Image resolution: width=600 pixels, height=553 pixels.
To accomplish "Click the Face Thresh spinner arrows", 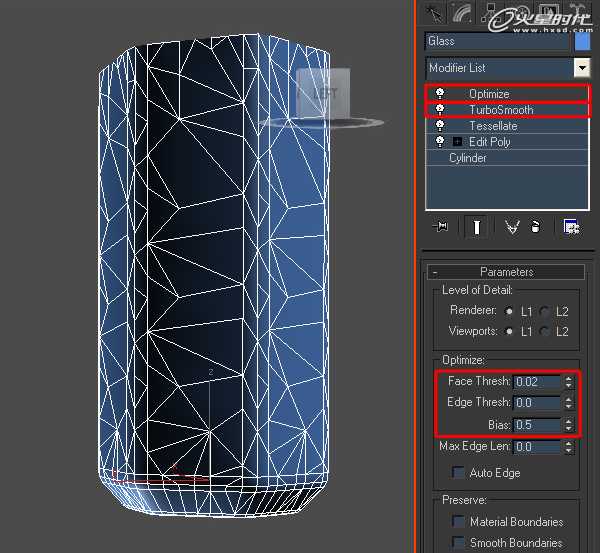I will pyautogui.click(x=569, y=382).
